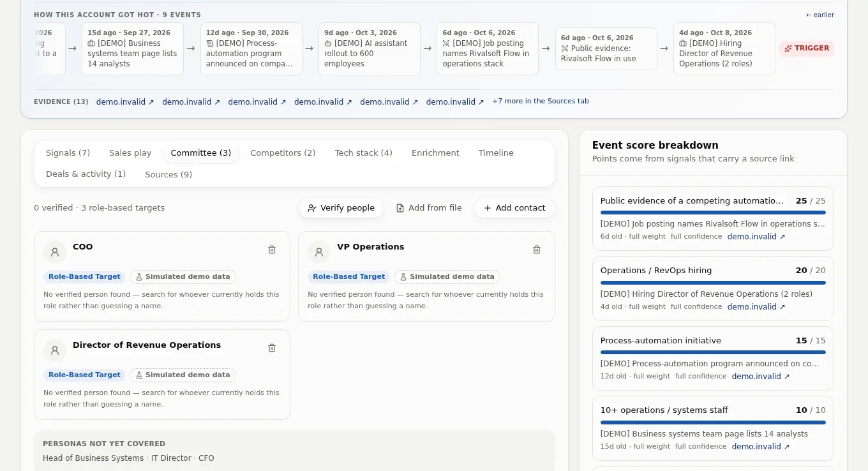
Task: Click the 0 verified role-based targets summary
Action: click(100, 208)
